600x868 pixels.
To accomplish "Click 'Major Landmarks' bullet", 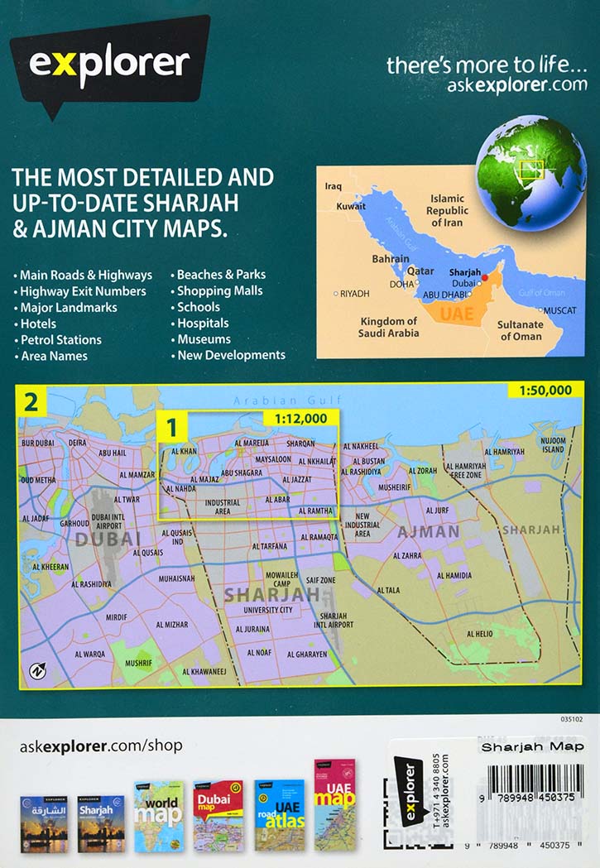I will pos(69,307).
